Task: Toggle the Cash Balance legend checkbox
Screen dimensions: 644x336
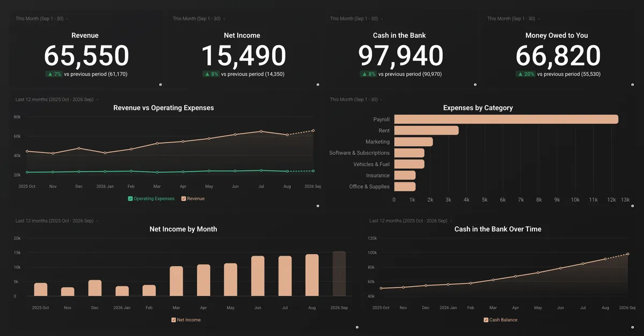Action: [486, 320]
